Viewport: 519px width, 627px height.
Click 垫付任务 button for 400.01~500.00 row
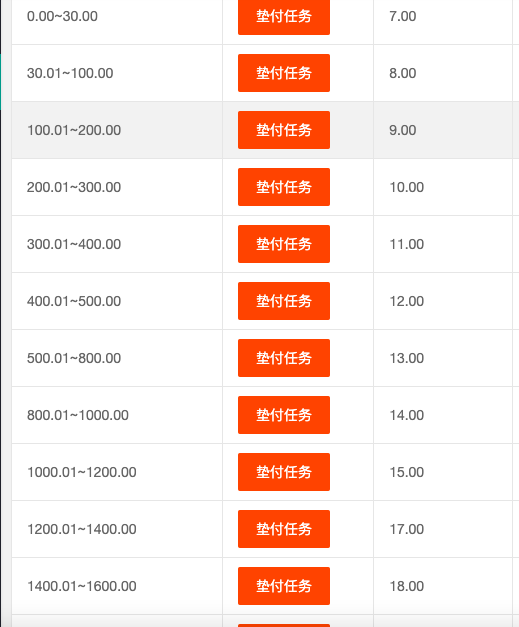click(x=284, y=301)
